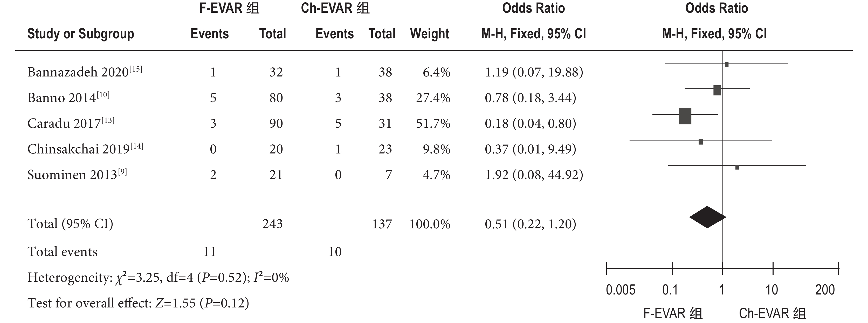The image size is (868, 323).
Task: Select the Heterogeneity statistics line
Action: point(158,278)
